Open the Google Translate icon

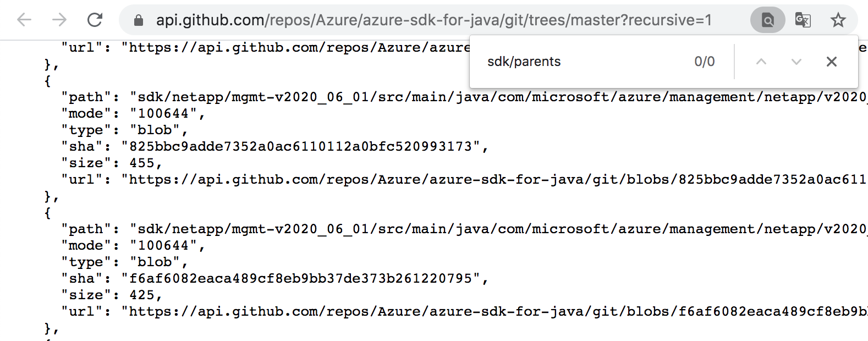802,19
